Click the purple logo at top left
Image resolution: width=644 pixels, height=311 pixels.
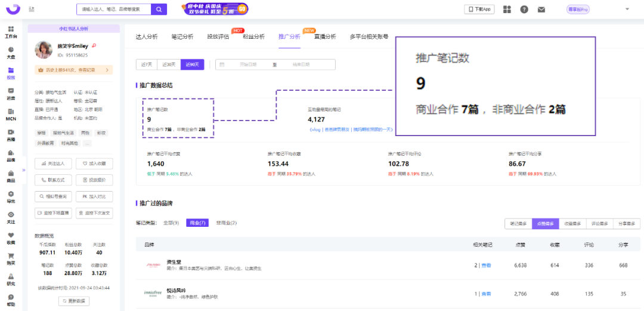pos(13,8)
